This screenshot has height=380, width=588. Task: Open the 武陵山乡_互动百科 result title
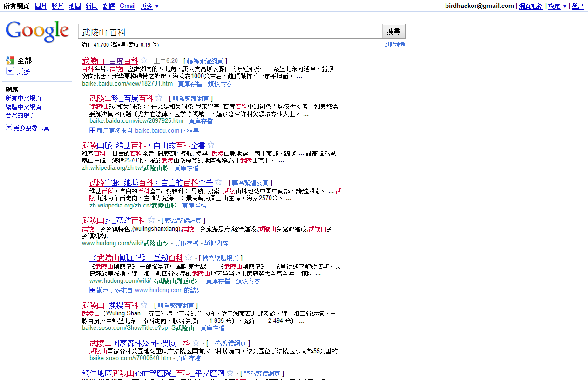(x=114, y=220)
